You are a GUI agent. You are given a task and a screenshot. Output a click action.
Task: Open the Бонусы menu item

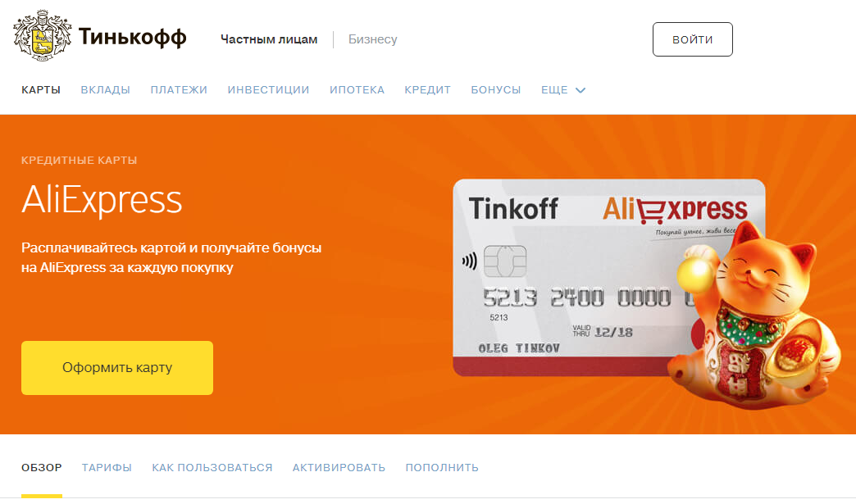[496, 90]
